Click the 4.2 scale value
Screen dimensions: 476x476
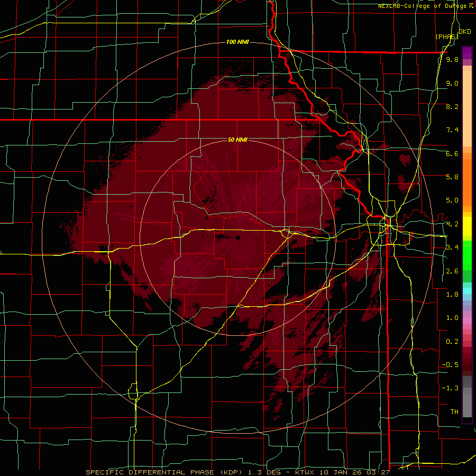coord(452,224)
